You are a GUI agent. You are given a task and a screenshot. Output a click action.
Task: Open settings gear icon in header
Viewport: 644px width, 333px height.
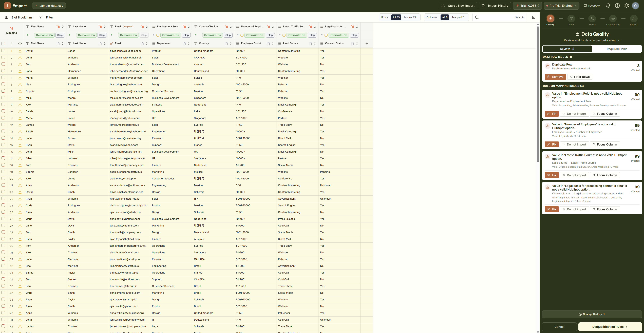point(627,6)
